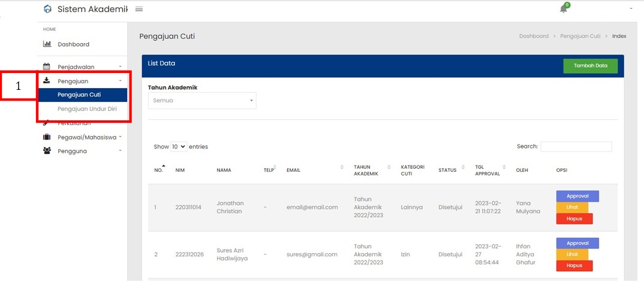Sort table by Status column arrows
Viewport: 644px width, 285px height.
click(x=463, y=167)
